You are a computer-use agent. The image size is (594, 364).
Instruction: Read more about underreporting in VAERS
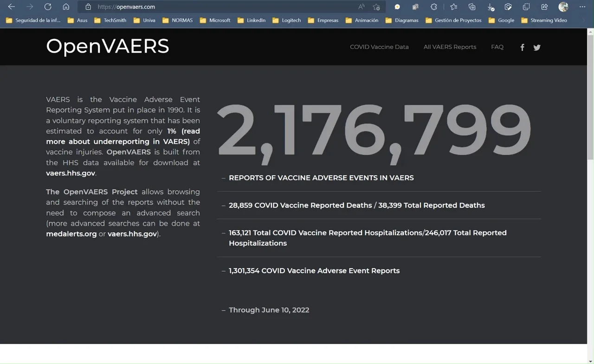123,136
